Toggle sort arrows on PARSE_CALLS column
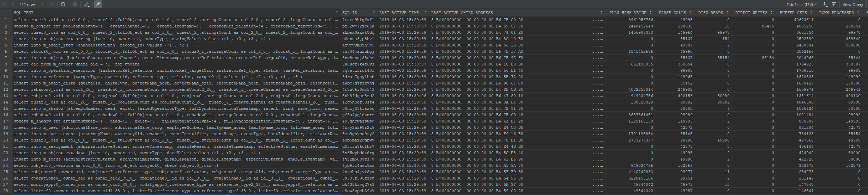This screenshot has height=195, width=868. pyautogui.click(x=690, y=13)
